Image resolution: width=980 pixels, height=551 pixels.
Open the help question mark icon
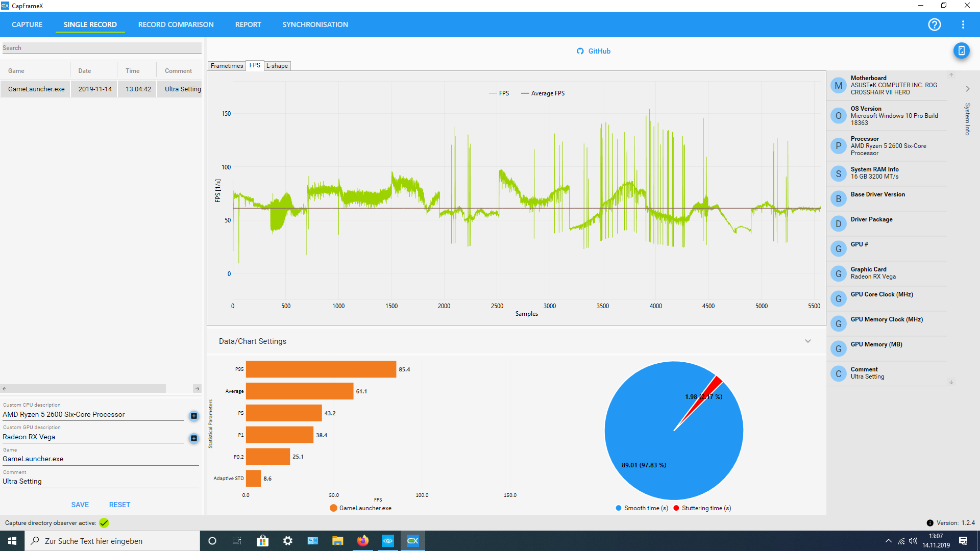(934, 24)
